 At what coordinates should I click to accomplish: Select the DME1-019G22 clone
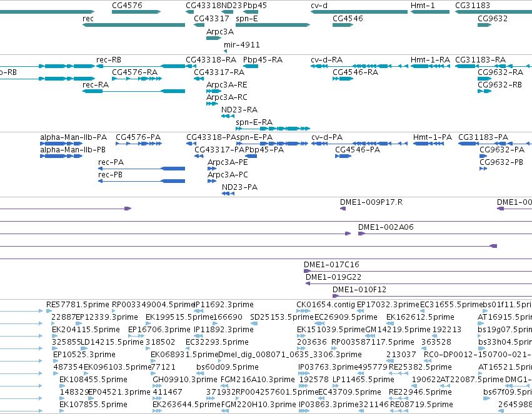[x=419, y=283]
